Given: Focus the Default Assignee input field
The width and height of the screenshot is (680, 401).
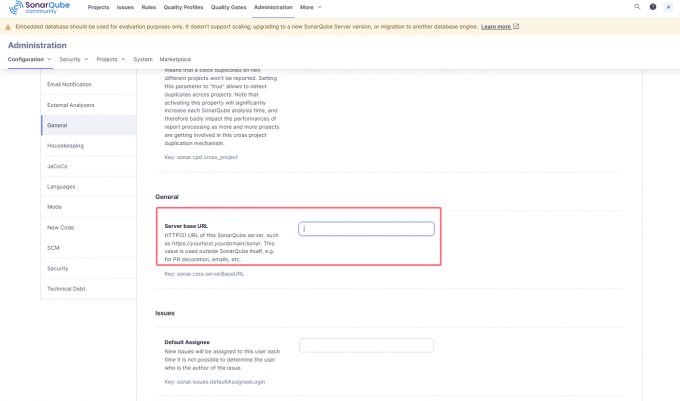Looking at the screenshot, I should pyautogui.click(x=366, y=346).
